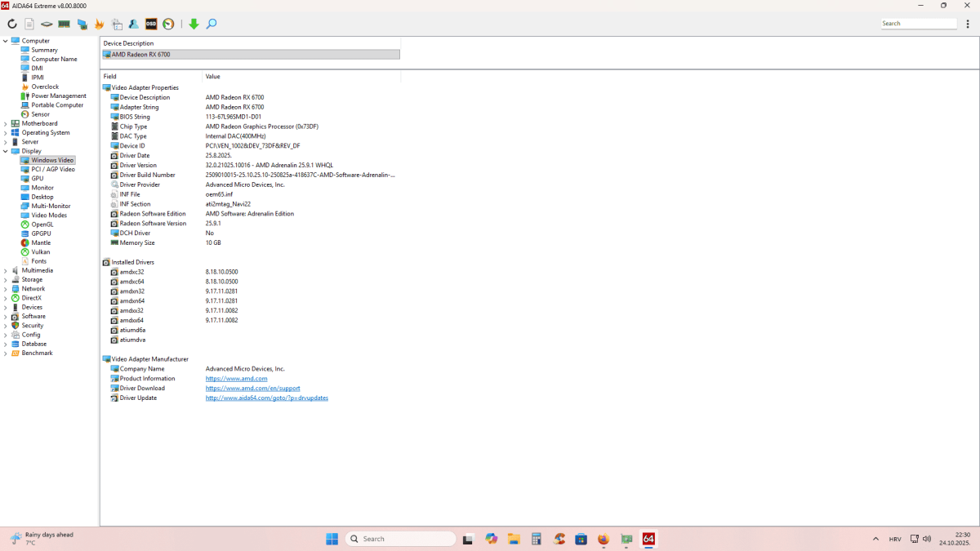The height and width of the screenshot is (551, 980).
Task: Expand the Motherboard tree node
Action: click(x=6, y=124)
